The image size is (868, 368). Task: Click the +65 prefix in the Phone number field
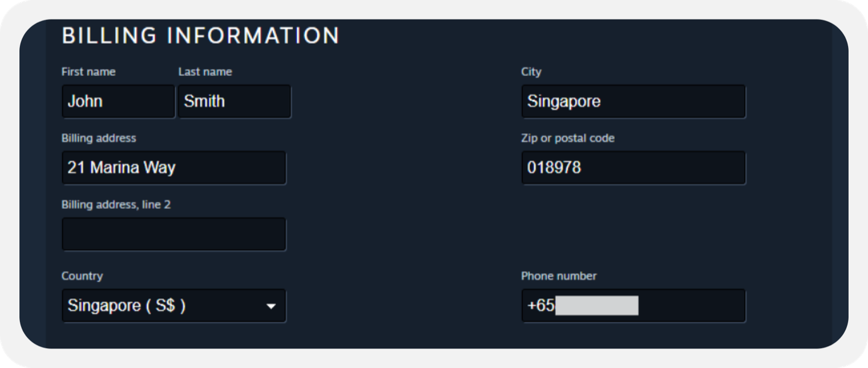(x=541, y=305)
